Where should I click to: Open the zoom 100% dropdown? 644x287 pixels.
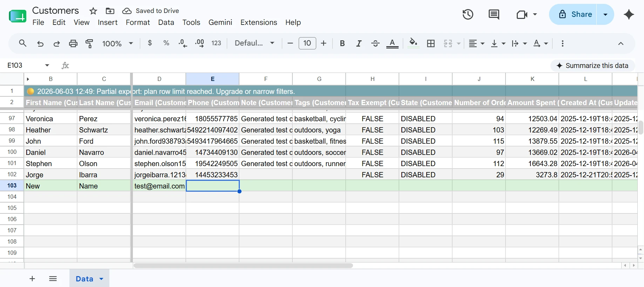[117, 43]
